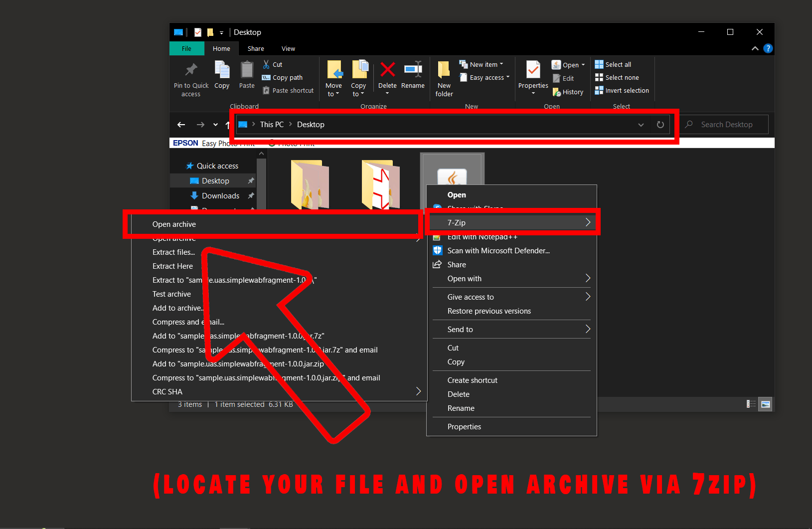Screen dimensions: 812x529
Task: Switch to large thumbnail view in status bar
Action: [x=765, y=404]
